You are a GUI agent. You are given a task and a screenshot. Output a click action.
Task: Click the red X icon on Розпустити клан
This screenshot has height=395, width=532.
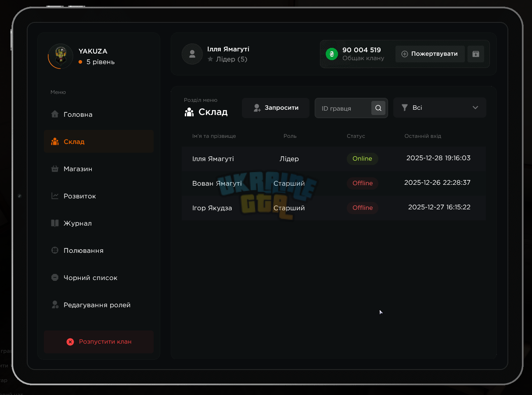70,341
